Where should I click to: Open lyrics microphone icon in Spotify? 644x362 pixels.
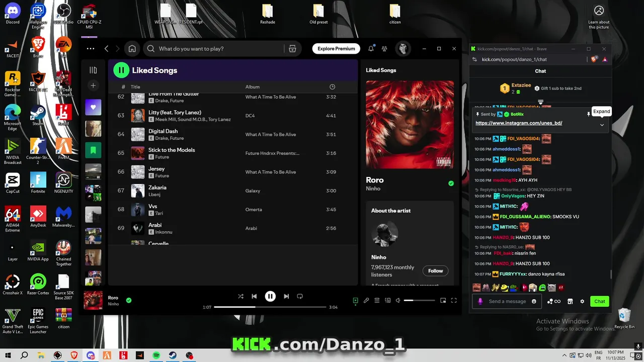[x=366, y=301]
